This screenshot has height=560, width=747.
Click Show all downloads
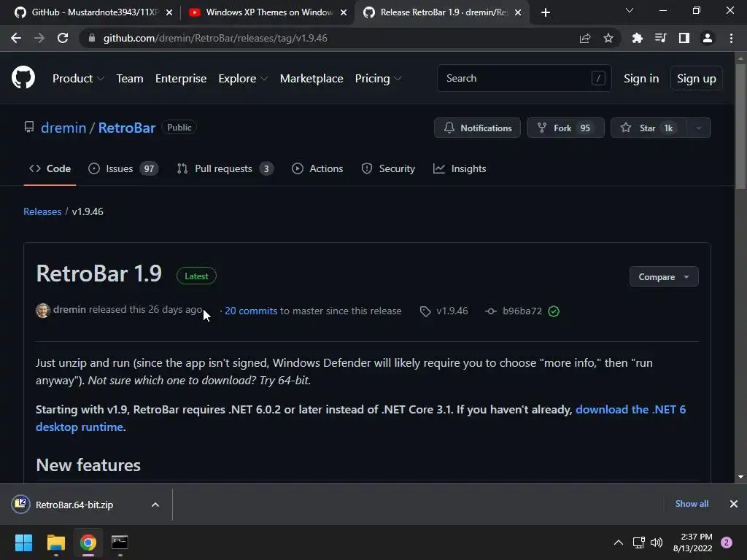692,504
